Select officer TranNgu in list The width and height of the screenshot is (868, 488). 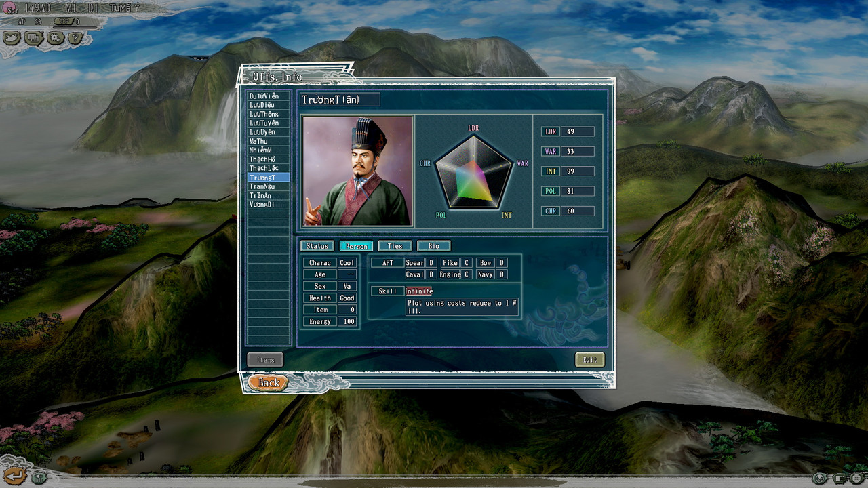pyautogui.click(x=269, y=186)
